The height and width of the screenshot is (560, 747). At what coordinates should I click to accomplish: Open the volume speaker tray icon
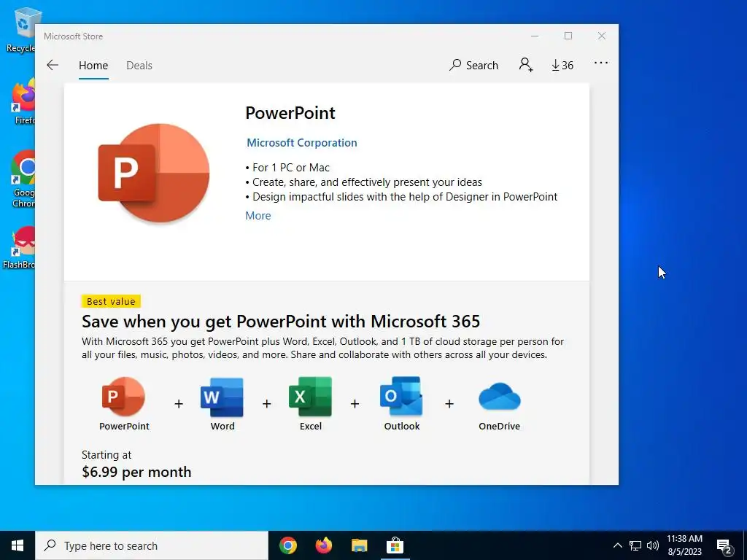(653, 545)
